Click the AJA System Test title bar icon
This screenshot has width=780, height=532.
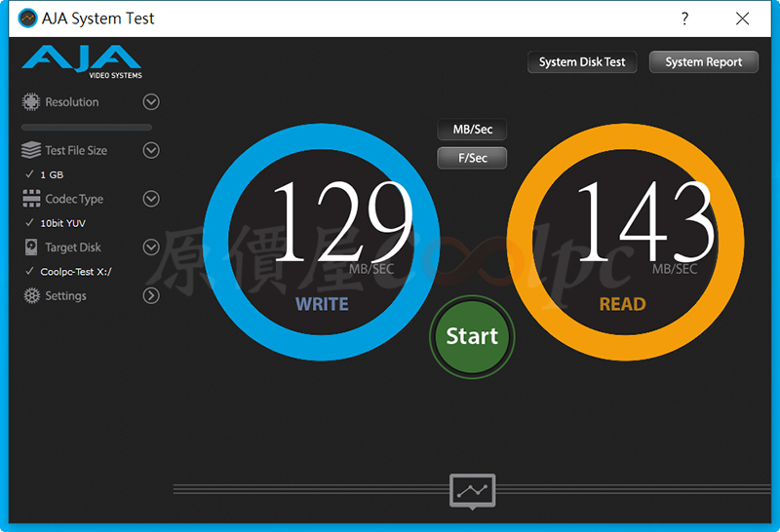tap(27, 19)
